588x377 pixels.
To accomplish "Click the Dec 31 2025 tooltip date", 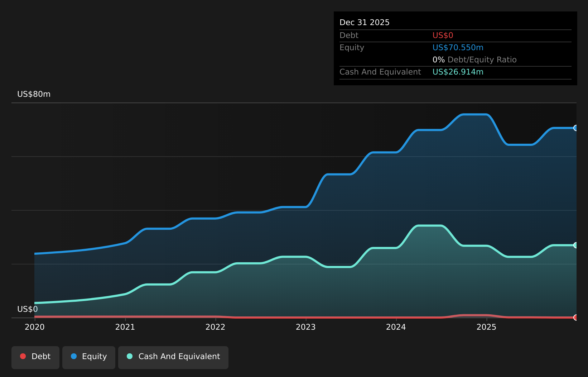I will pos(365,23).
